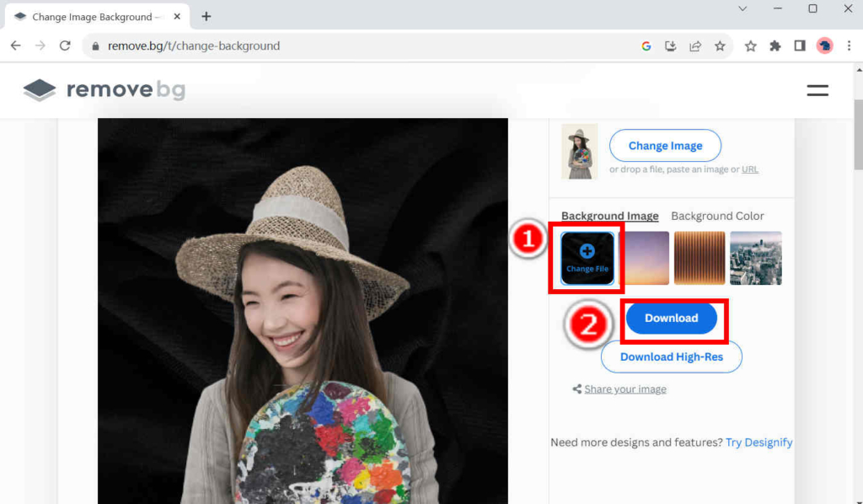863x504 pixels.
Task: Click Download High-Res
Action: pyautogui.click(x=671, y=357)
